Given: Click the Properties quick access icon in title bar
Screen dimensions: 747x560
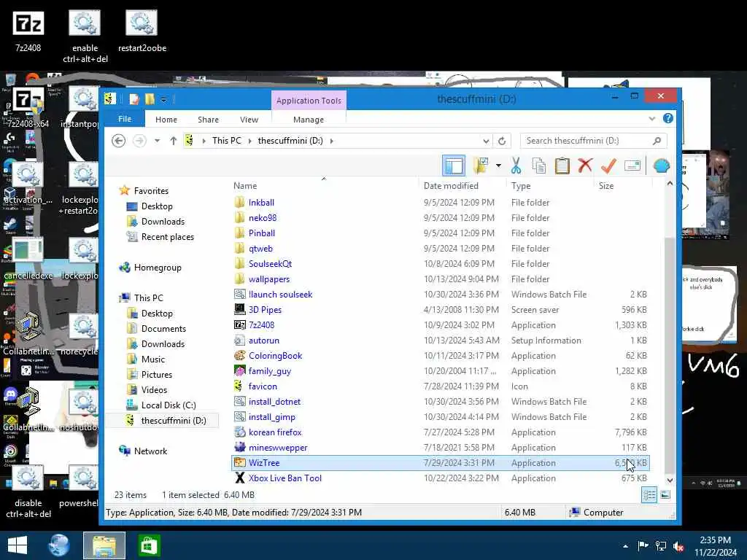Looking at the screenshot, I should coord(134,99).
